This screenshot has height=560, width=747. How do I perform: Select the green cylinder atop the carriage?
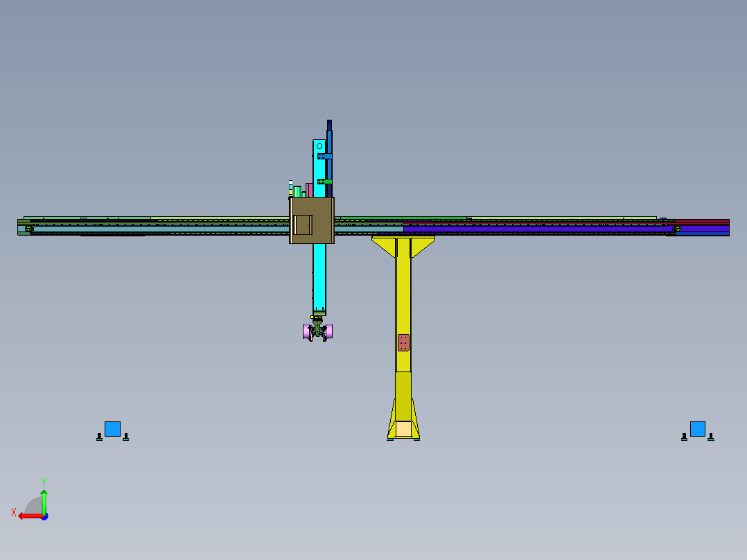click(297, 191)
